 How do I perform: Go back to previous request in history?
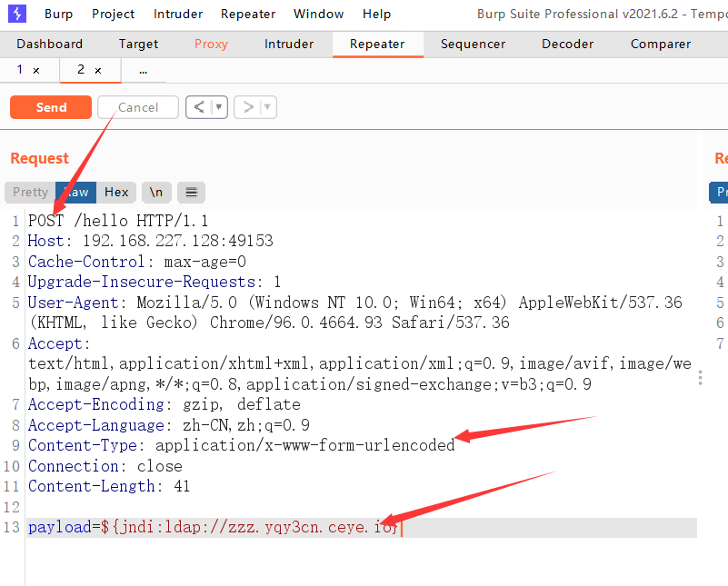199,107
